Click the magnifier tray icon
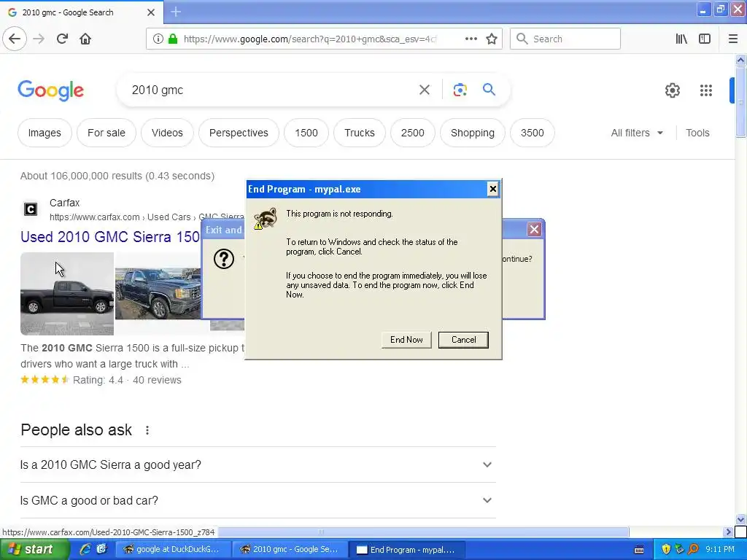Viewport: 747px width, 560px height. pyautogui.click(x=693, y=549)
